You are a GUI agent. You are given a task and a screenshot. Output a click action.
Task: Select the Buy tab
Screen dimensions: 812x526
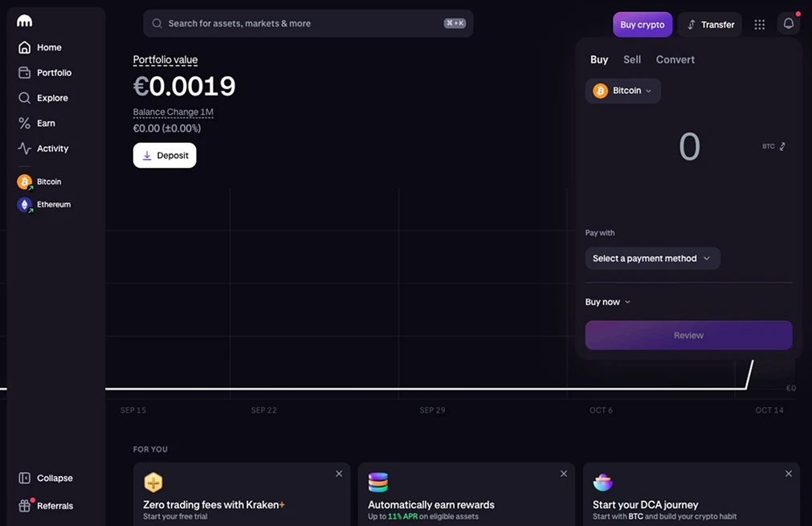pyautogui.click(x=599, y=59)
